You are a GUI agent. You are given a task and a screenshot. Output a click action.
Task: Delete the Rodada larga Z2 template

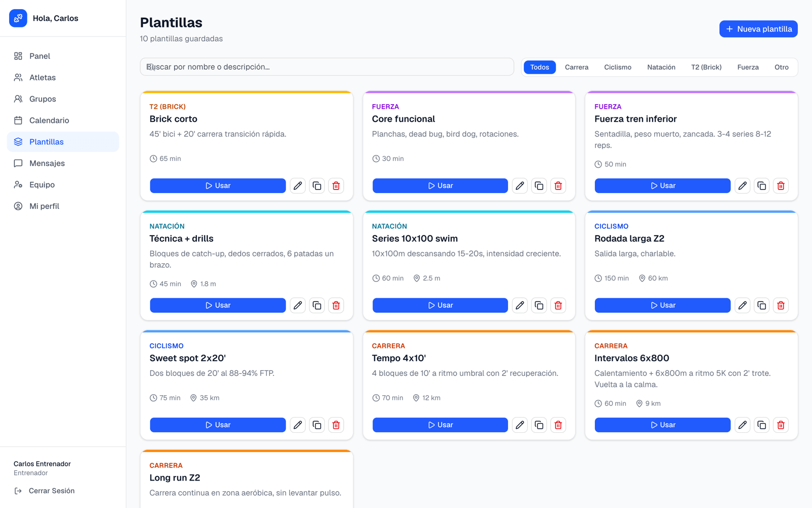tap(781, 305)
